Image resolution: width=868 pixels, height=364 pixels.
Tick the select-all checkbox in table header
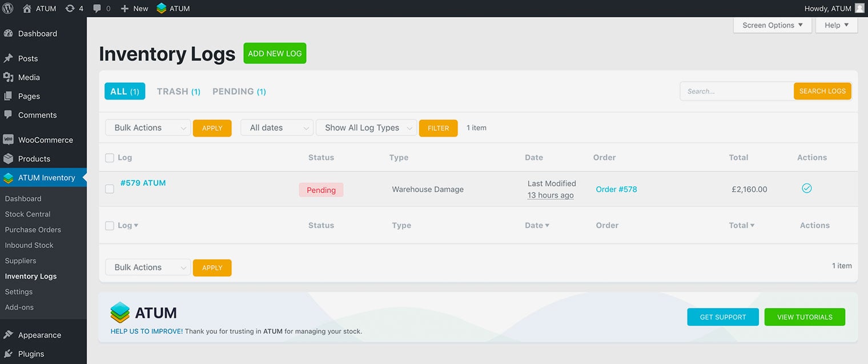(110, 158)
